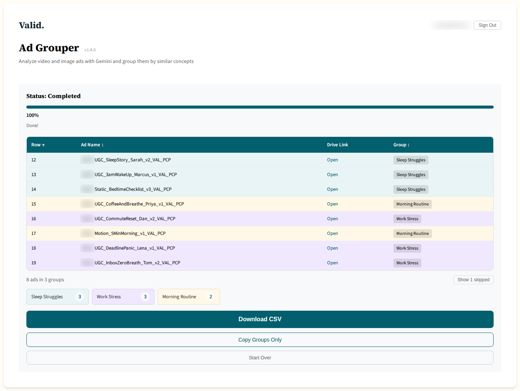
Task: Click thumbnail of Motion_5MinMorning ad
Action: [x=86, y=233]
